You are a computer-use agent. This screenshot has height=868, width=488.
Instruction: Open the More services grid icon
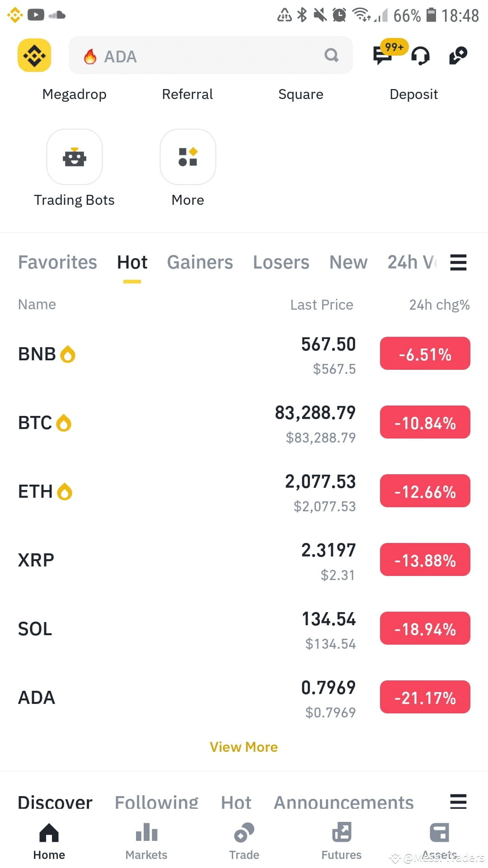188,157
